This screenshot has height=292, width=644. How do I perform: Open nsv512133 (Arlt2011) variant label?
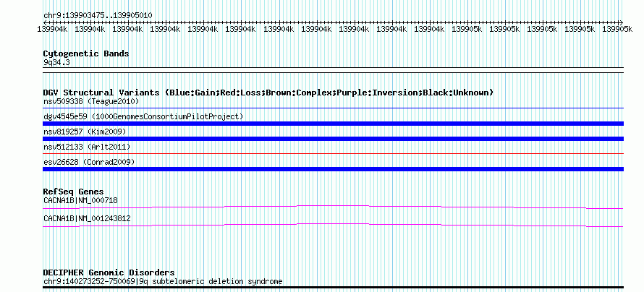point(87,147)
